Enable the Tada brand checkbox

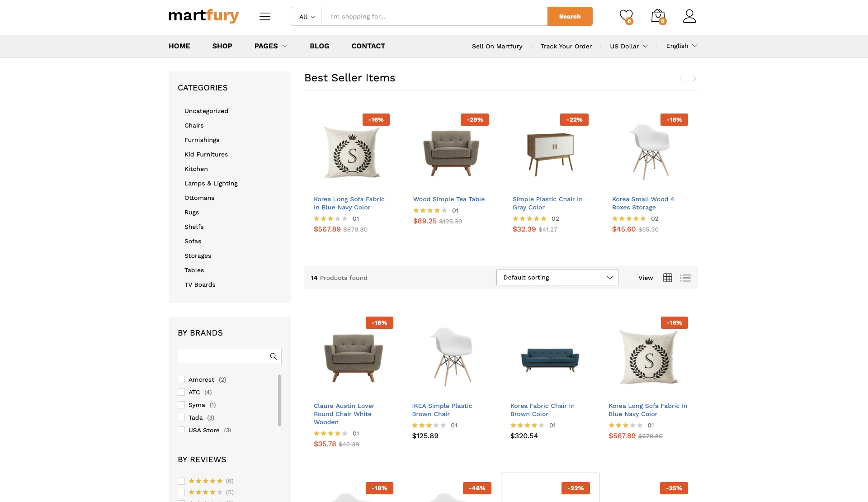181,417
